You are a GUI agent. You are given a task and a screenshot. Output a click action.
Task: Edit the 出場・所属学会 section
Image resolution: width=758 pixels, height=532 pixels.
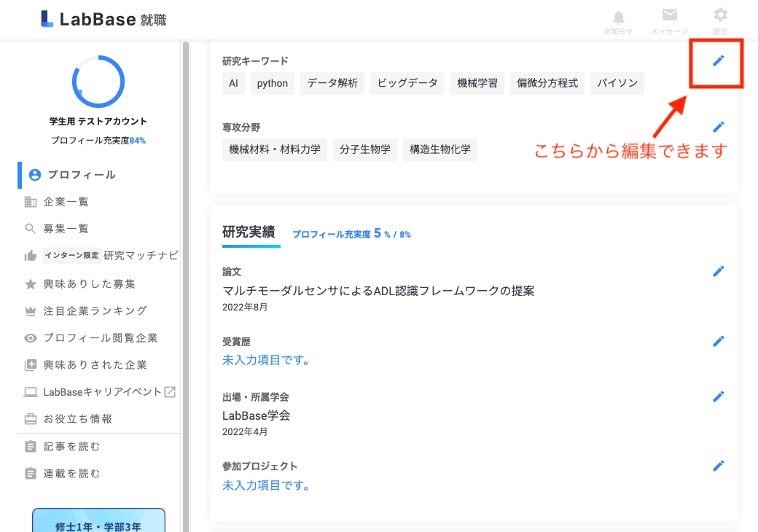pyautogui.click(x=719, y=396)
